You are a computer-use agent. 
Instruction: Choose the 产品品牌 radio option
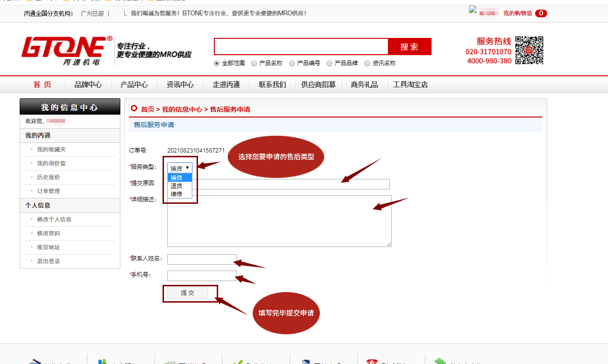click(x=329, y=63)
